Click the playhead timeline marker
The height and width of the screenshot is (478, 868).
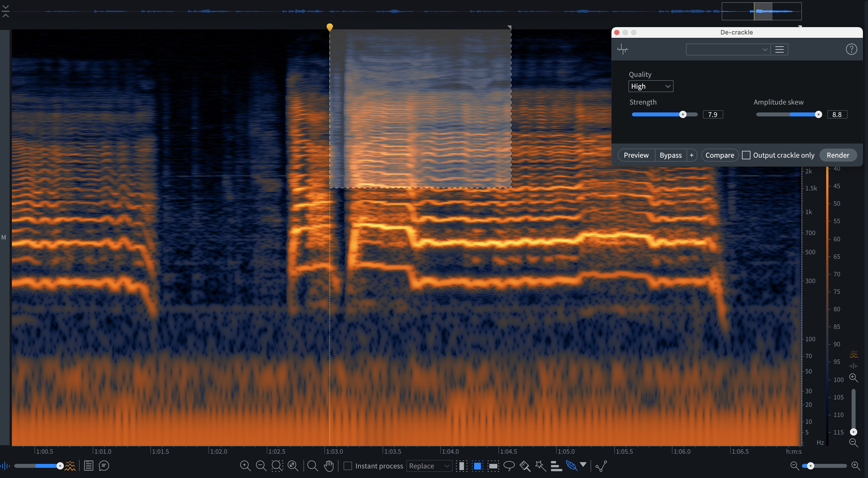[329, 27]
